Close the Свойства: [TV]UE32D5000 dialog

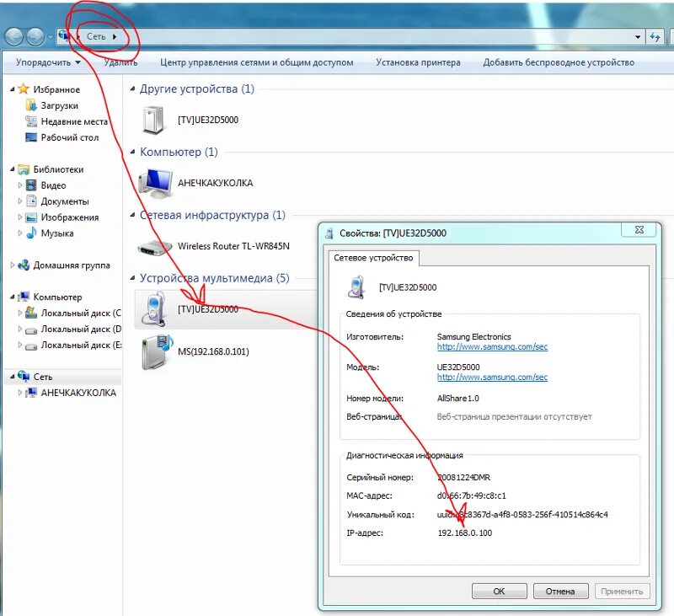(639, 230)
